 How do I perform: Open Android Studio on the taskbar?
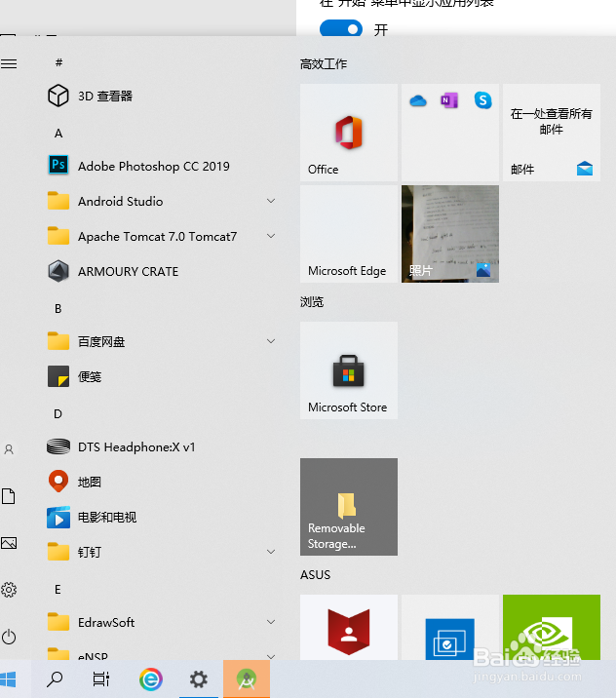coord(247,679)
